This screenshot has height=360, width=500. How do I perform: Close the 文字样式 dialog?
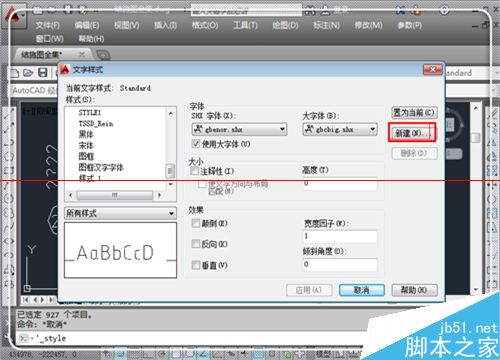(x=433, y=70)
